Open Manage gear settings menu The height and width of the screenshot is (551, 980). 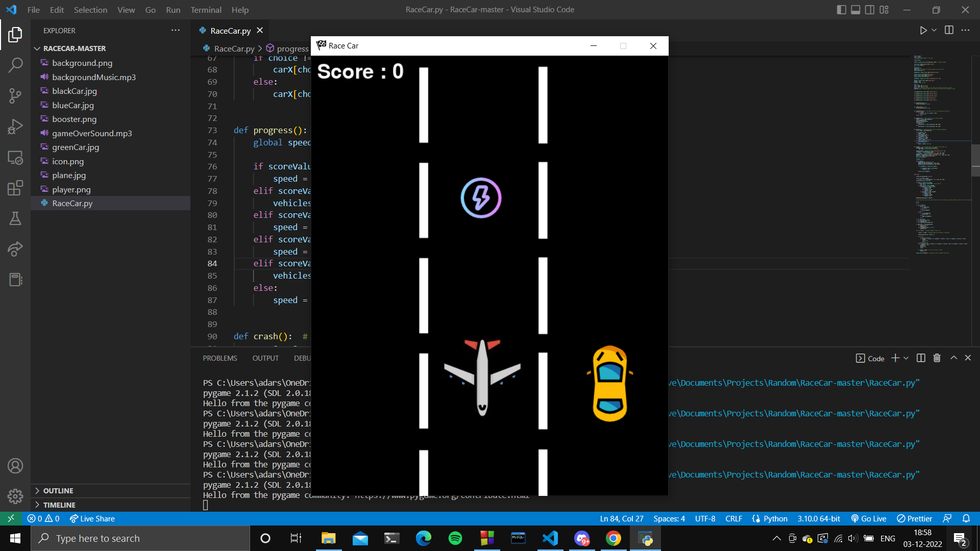tap(15, 496)
